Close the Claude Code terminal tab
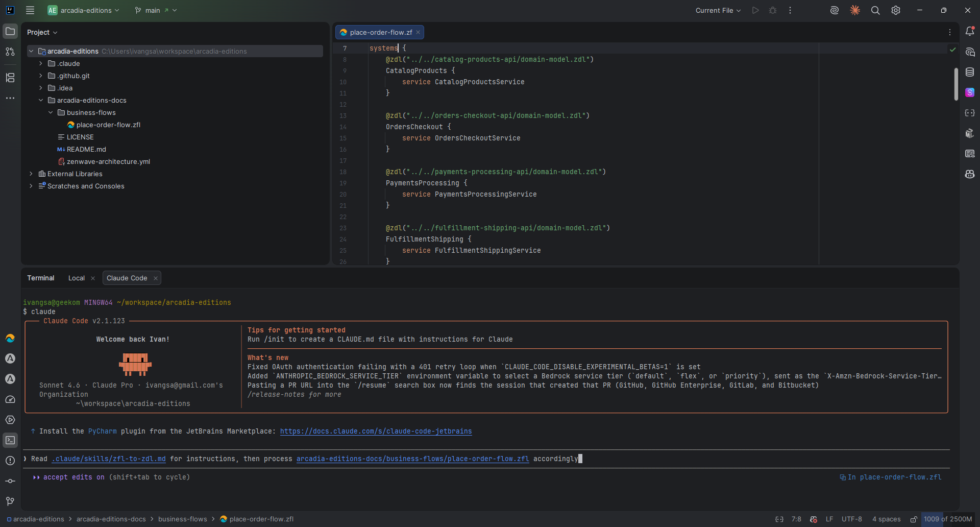The width and height of the screenshot is (980, 527). pos(156,278)
